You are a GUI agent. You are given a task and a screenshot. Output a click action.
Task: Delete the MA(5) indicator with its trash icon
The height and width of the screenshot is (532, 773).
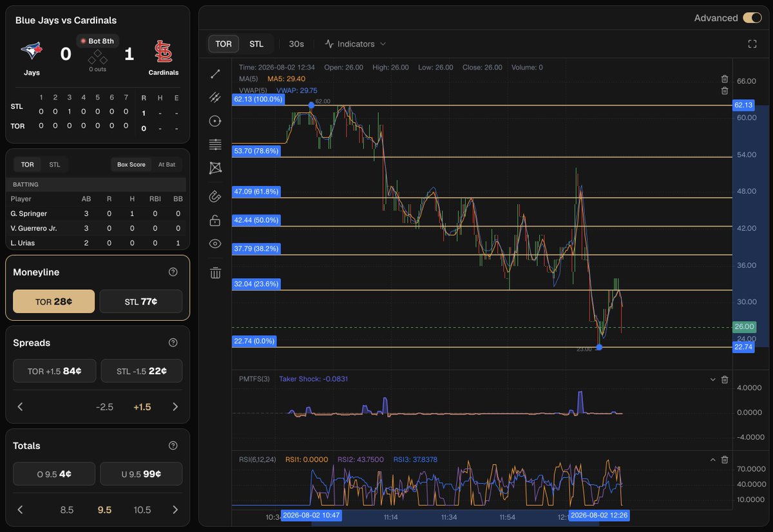725,79
